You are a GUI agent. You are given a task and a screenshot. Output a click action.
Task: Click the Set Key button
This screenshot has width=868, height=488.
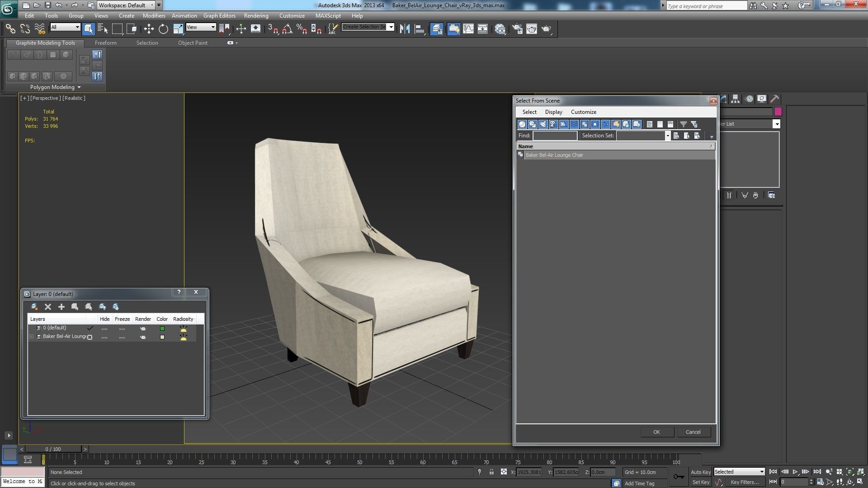pos(700,482)
